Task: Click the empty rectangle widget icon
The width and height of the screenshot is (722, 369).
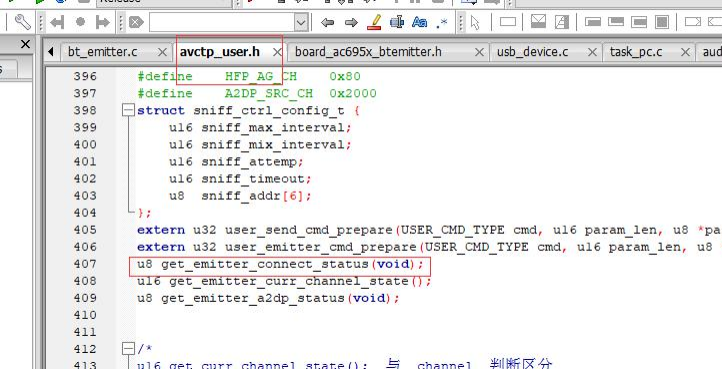Action: click(508, 22)
